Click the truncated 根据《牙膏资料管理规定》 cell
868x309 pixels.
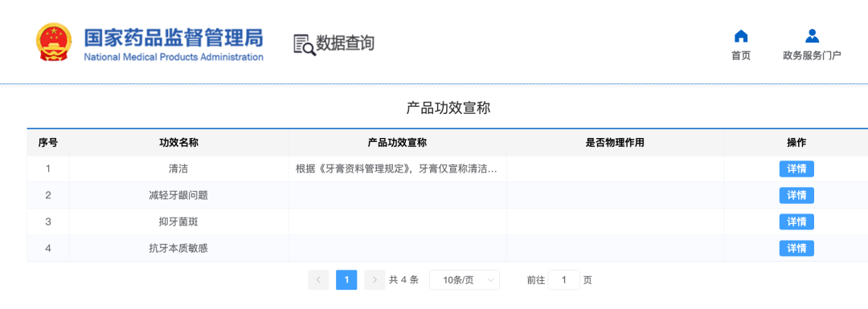pos(398,169)
